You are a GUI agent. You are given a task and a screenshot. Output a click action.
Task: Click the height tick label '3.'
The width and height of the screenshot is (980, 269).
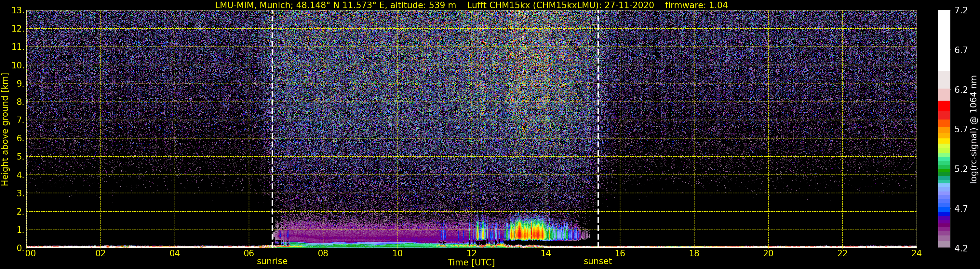pos(20,193)
